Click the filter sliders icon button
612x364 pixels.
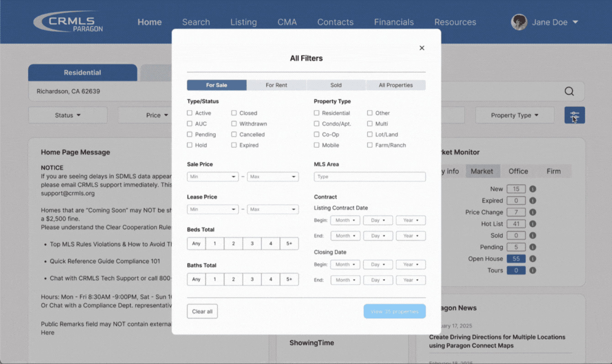pos(574,115)
